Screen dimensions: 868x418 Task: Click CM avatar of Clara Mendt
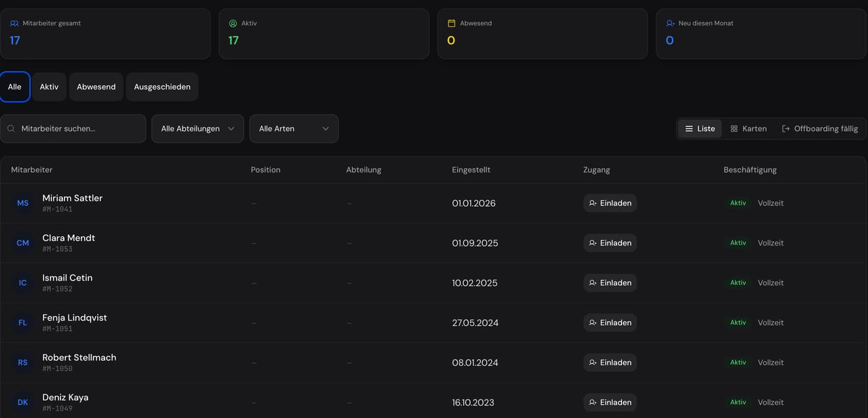click(23, 243)
